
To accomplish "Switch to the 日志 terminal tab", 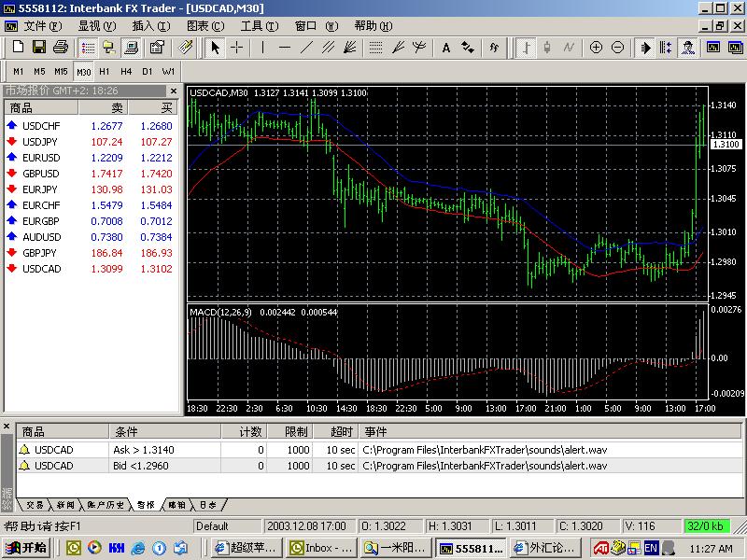I will click(207, 505).
